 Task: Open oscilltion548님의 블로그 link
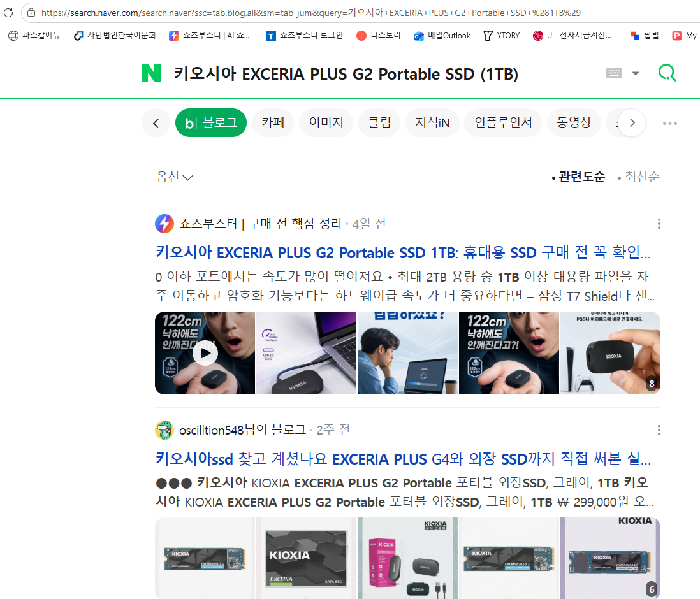242,430
